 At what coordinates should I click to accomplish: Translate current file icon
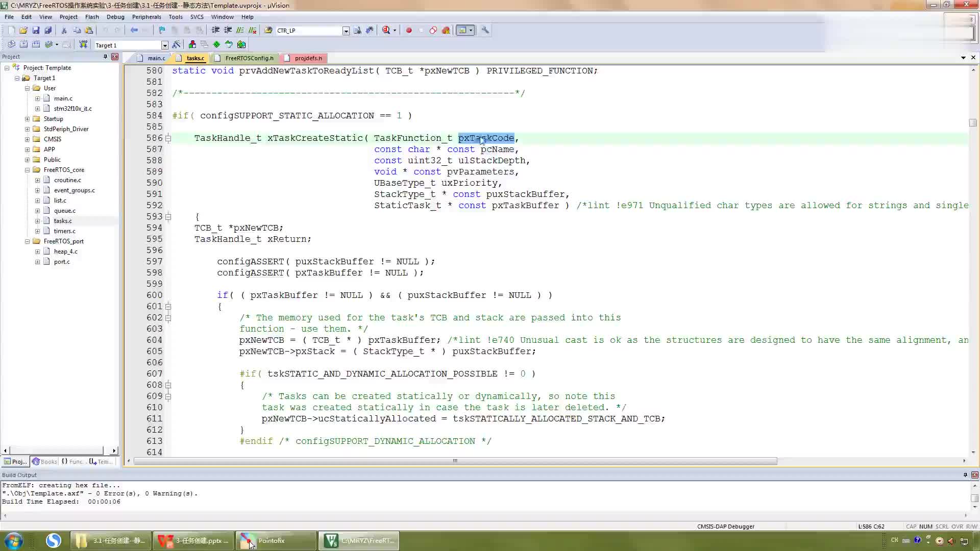click(11, 44)
